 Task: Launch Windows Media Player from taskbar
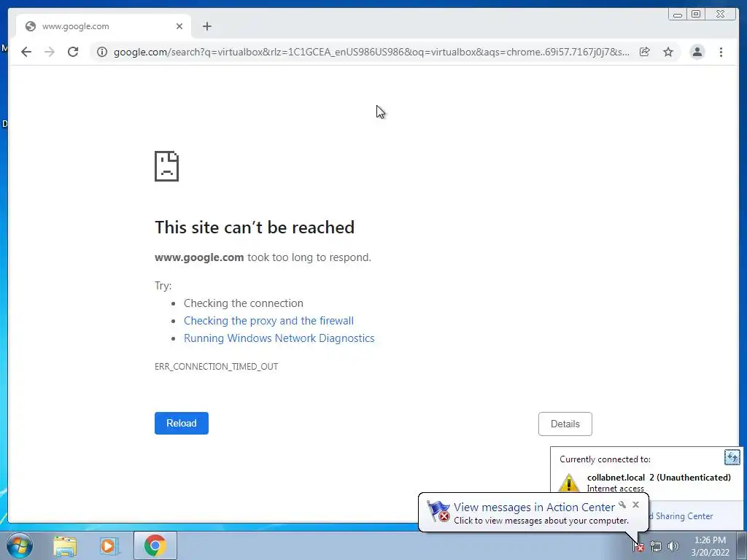(109, 545)
